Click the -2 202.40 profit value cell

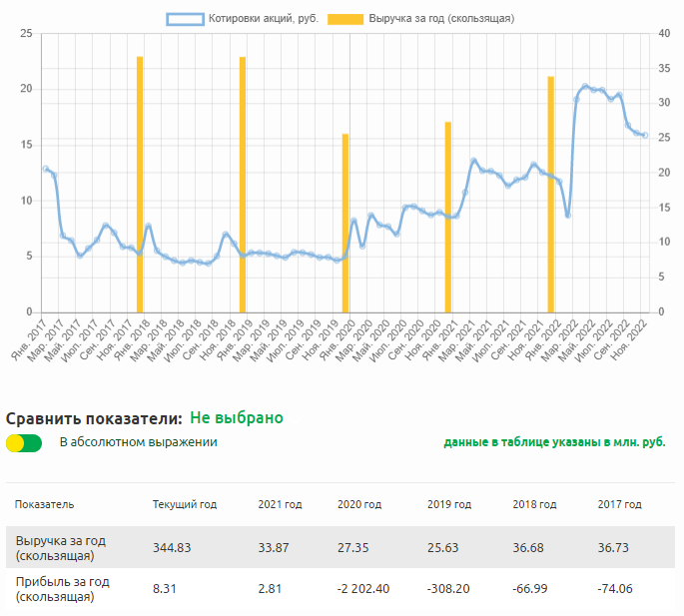pyautogui.click(x=365, y=588)
